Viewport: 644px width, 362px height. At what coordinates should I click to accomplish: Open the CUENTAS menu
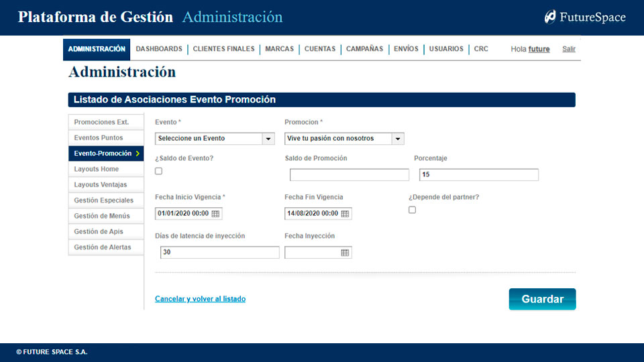pos(320,49)
